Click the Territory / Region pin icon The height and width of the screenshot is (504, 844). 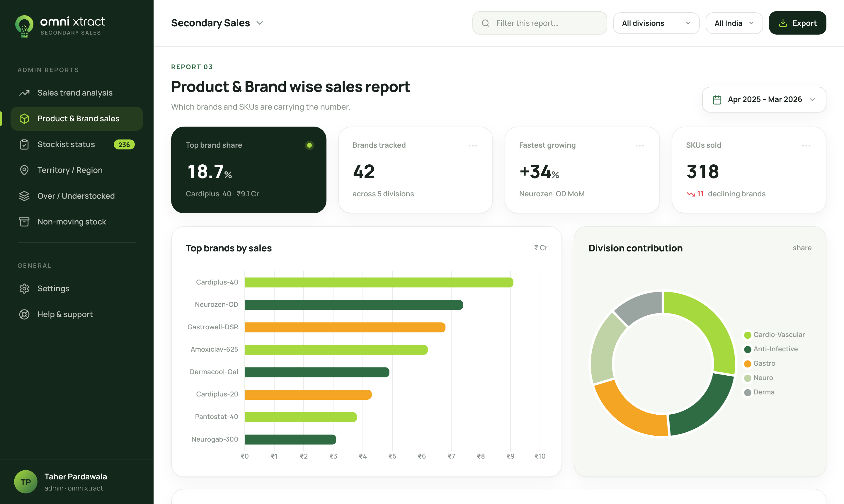(24, 170)
